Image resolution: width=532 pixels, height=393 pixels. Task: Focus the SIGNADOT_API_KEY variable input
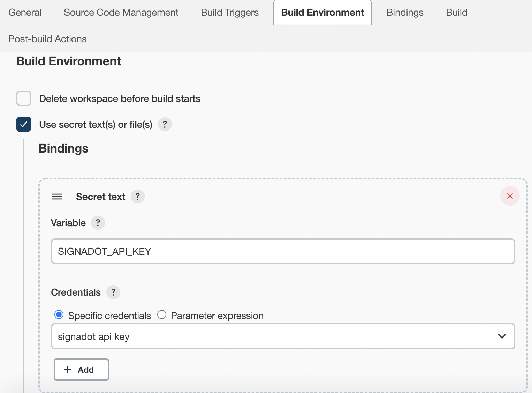pos(283,251)
